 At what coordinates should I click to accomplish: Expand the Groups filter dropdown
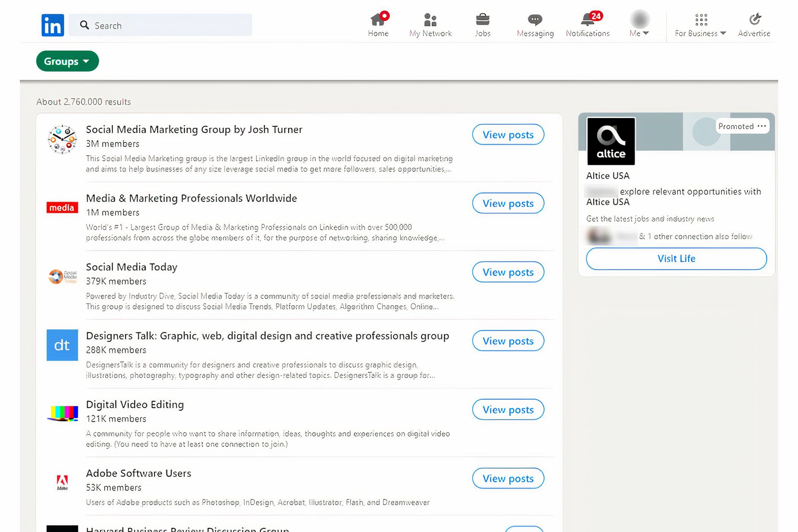click(67, 61)
